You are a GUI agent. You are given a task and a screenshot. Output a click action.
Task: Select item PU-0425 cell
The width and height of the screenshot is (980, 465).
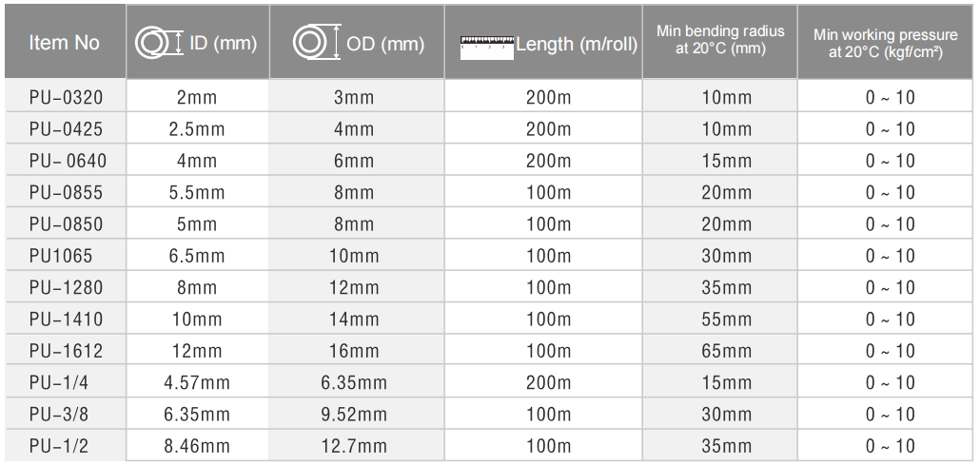pyautogui.click(x=66, y=128)
